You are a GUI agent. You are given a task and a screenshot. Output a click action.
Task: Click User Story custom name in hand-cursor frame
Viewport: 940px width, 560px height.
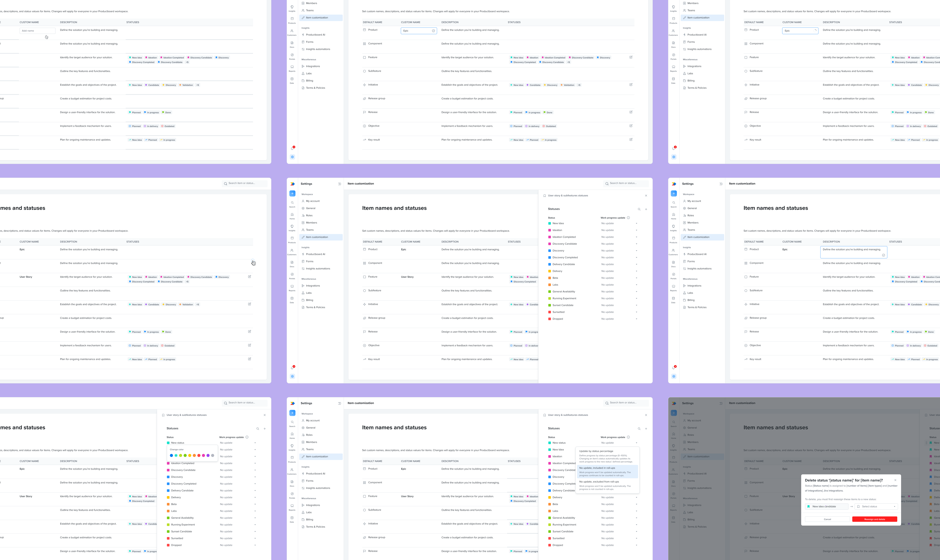click(x=26, y=277)
